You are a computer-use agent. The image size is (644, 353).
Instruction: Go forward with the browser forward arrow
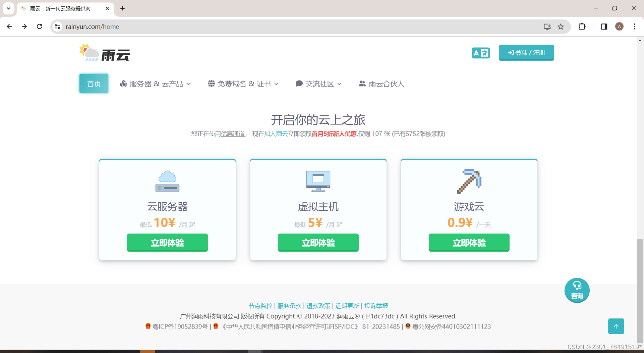pos(24,27)
